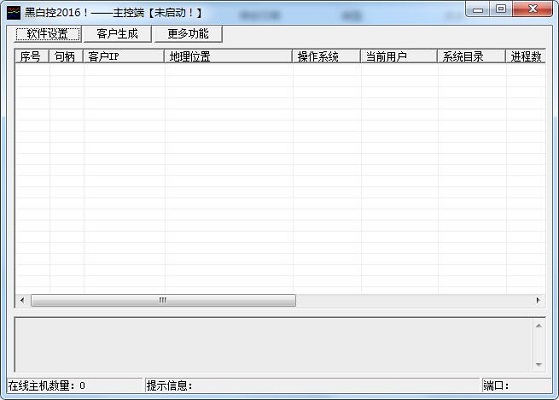This screenshot has height=400, width=559.
Task: Click the horizontal scrollbar right arrow
Action: [538, 300]
